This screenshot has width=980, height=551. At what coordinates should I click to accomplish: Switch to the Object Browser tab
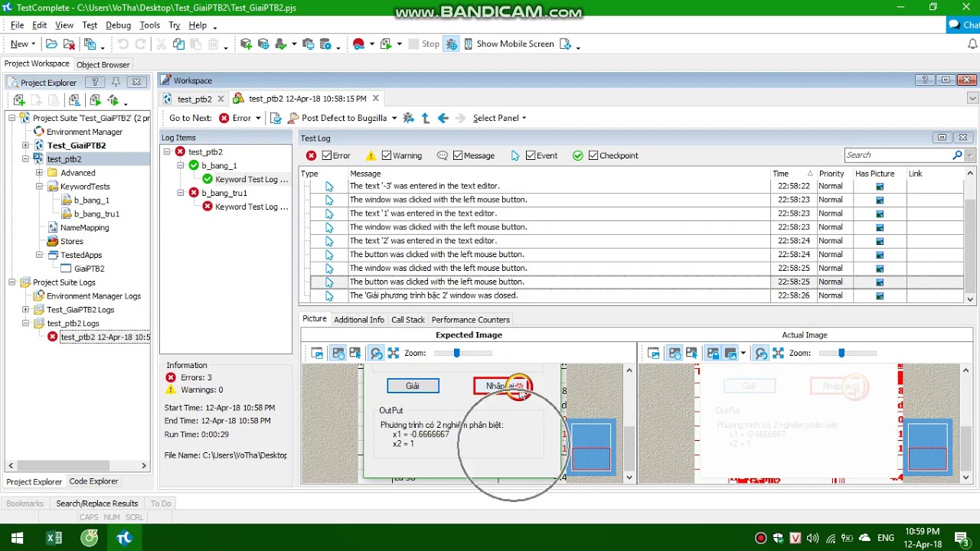click(103, 64)
